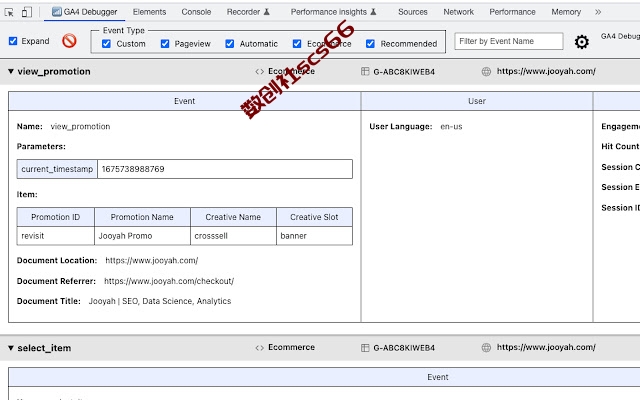
Task: Click the en-us User Language value
Action: tap(451, 127)
